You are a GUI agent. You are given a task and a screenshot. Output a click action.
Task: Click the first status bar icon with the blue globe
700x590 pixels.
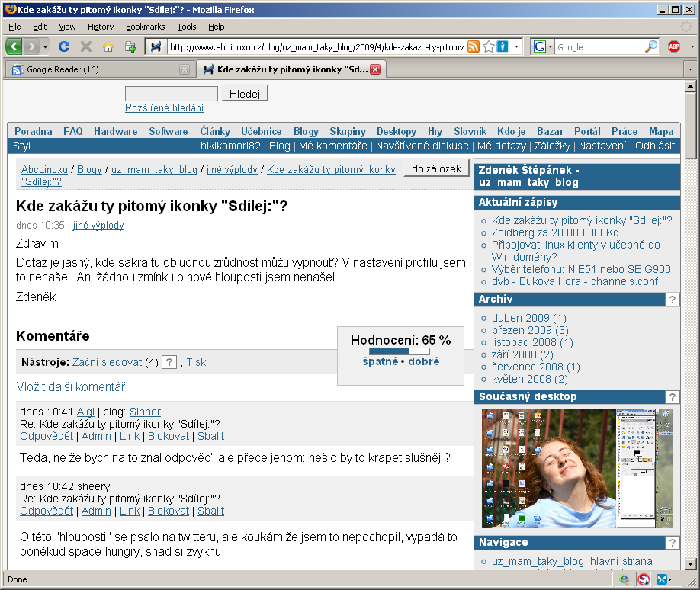pyautogui.click(x=624, y=580)
